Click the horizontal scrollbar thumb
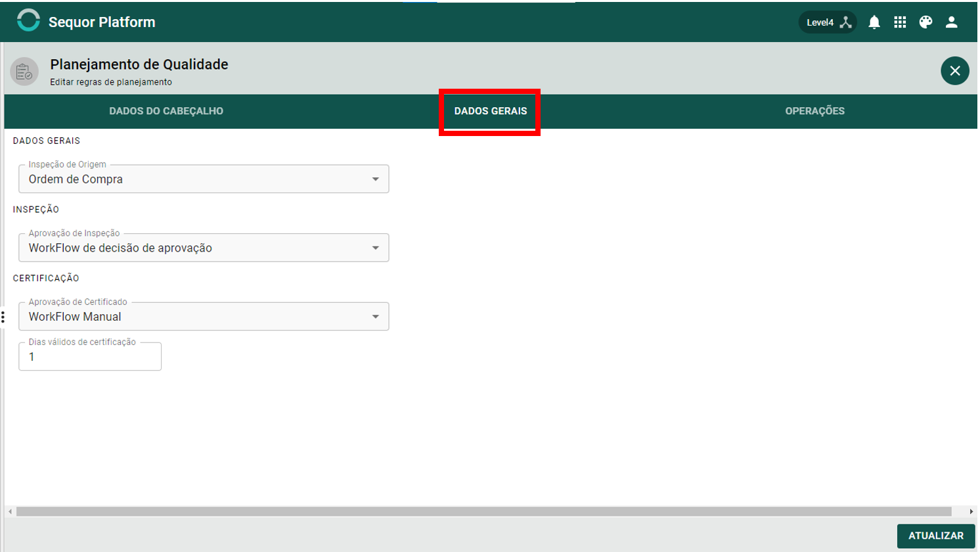The image size is (980, 552). pyautogui.click(x=484, y=511)
